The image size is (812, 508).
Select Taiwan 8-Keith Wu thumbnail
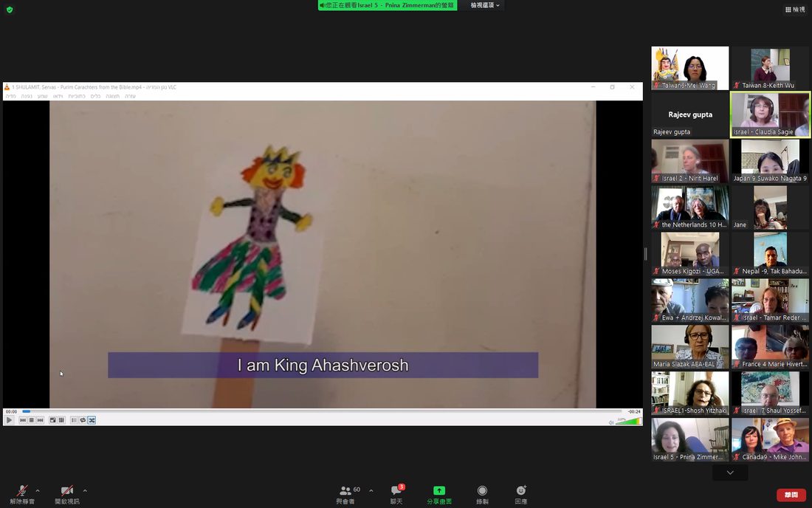(x=770, y=69)
